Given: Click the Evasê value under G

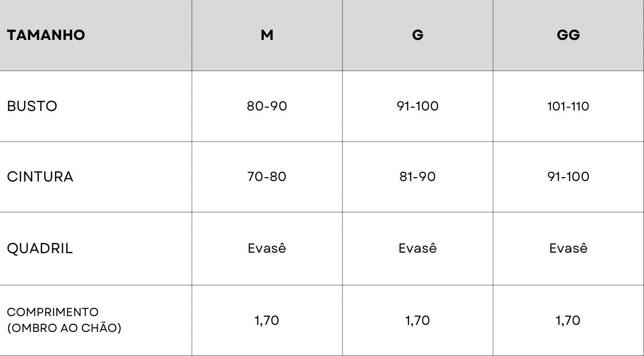Looking at the screenshot, I should coord(418,248).
